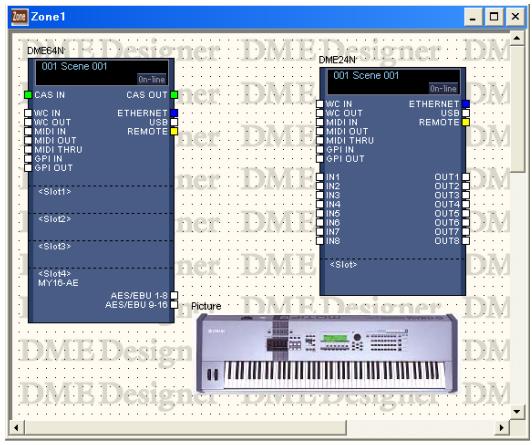Click the IN4 port on DME24N
This screenshot has width=532, height=445.
coord(320,205)
